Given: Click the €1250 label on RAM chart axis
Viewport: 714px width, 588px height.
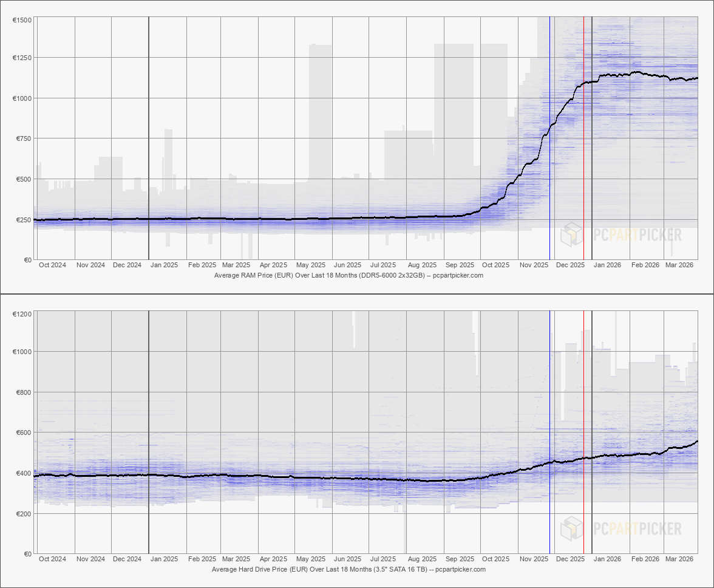Looking at the screenshot, I should pos(22,58).
